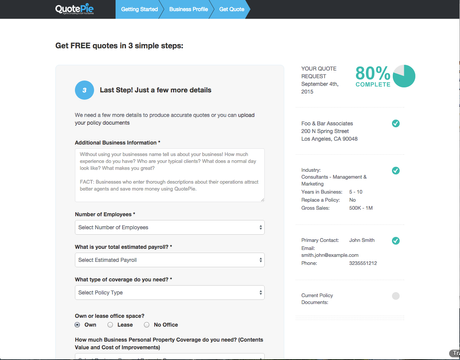460x360 pixels.
Task: Go to the Getting Started step tab
Action: click(139, 9)
